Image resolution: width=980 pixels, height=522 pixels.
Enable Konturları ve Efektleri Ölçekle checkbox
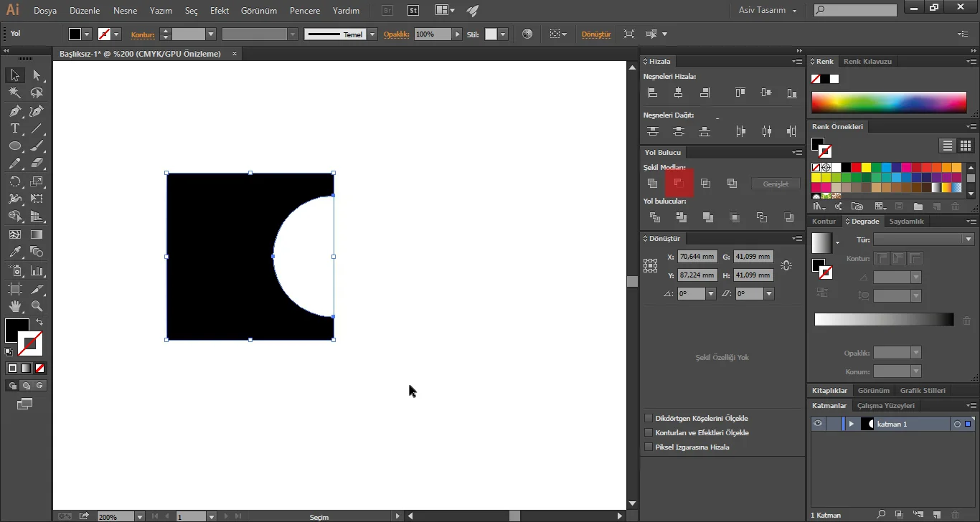click(649, 432)
